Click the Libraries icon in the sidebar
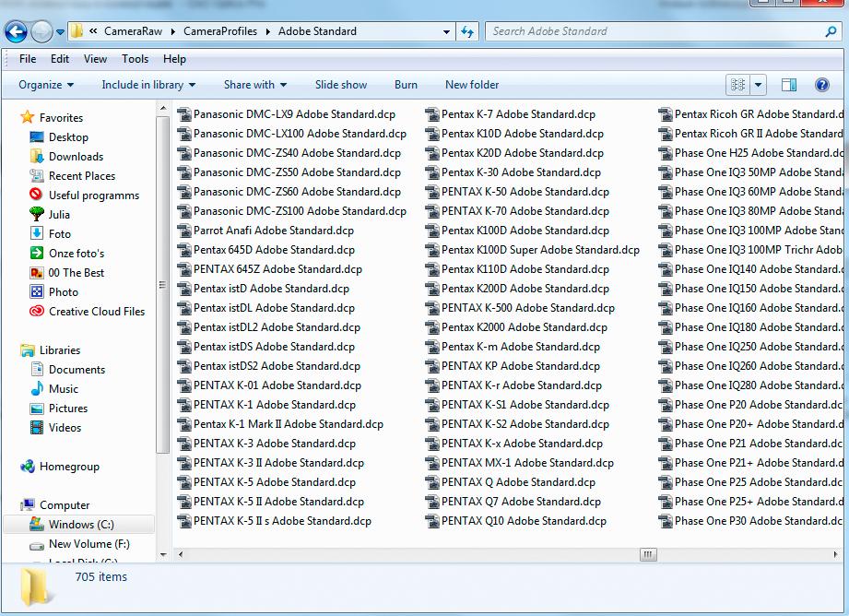Viewport: 849px width, 616px height. pos(27,350)
